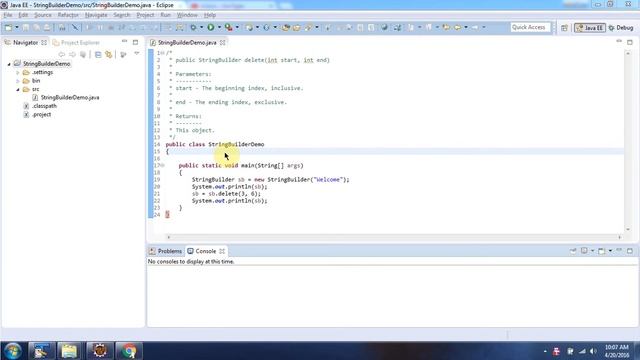Viewport: 640px width, 360px height.
Task: Close the StringBuilderDemo.java editor tab
Action: (x=222, y=42)
